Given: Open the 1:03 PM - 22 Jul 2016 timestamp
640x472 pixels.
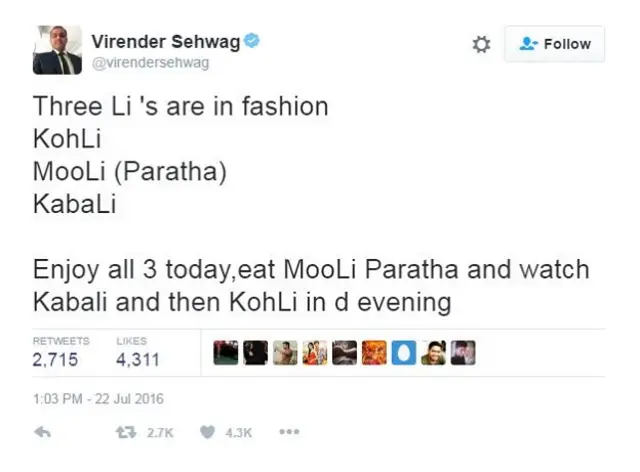Looking at the screenshot, I should (98, 399).
